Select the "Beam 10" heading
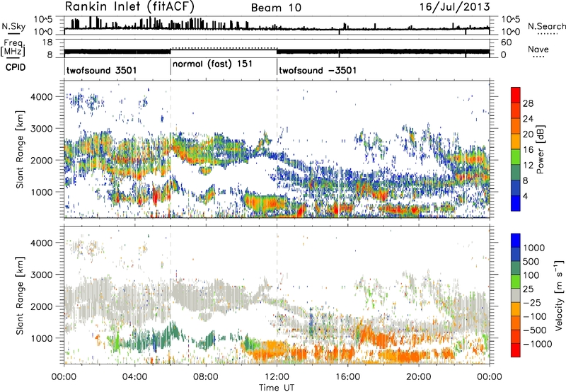Viewport: 566px width, 392px height. click(x=276, y=8)
